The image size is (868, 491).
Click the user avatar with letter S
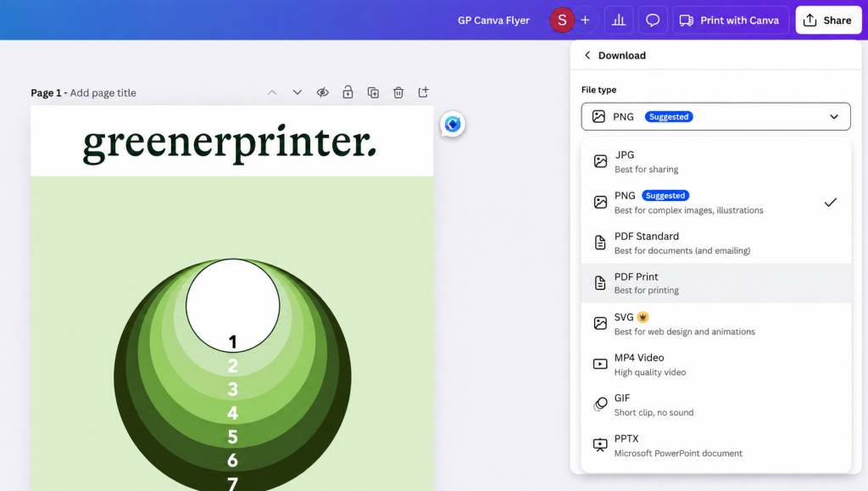[x=562, y=20]
